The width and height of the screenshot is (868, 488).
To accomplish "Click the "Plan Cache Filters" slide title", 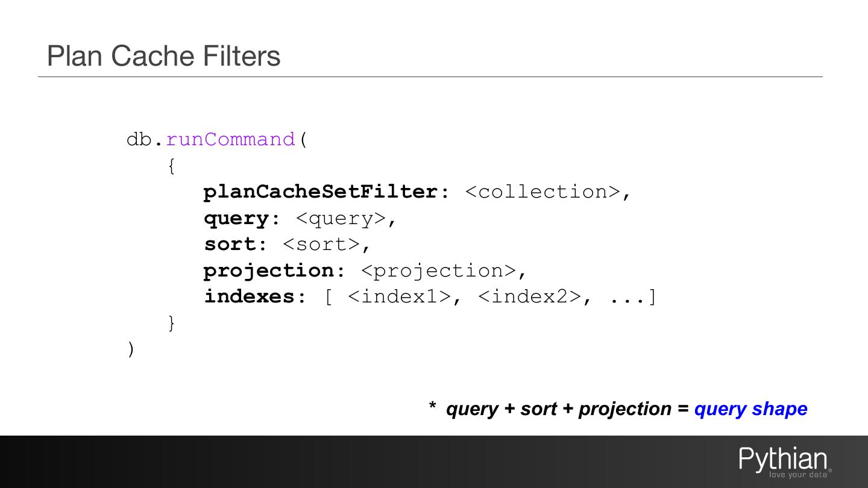I will [163, 55].
